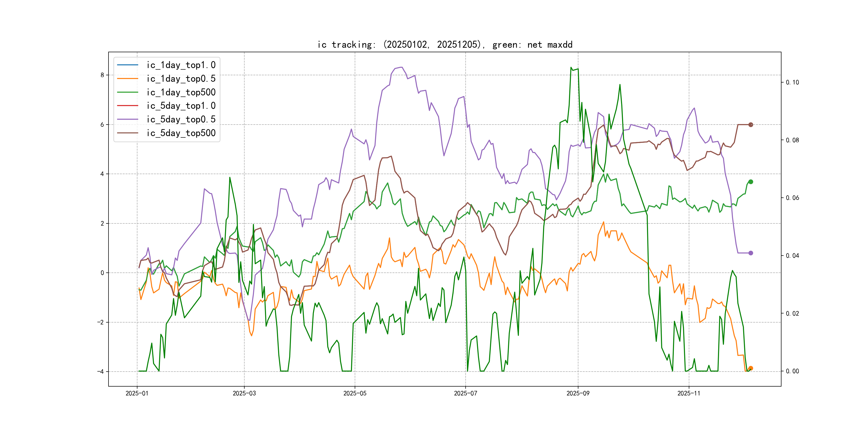The width and height of the screenshot is (868, 434).
Task: Click the orange ic_1day_top0.5 legend line
Action: click(127, 78)
